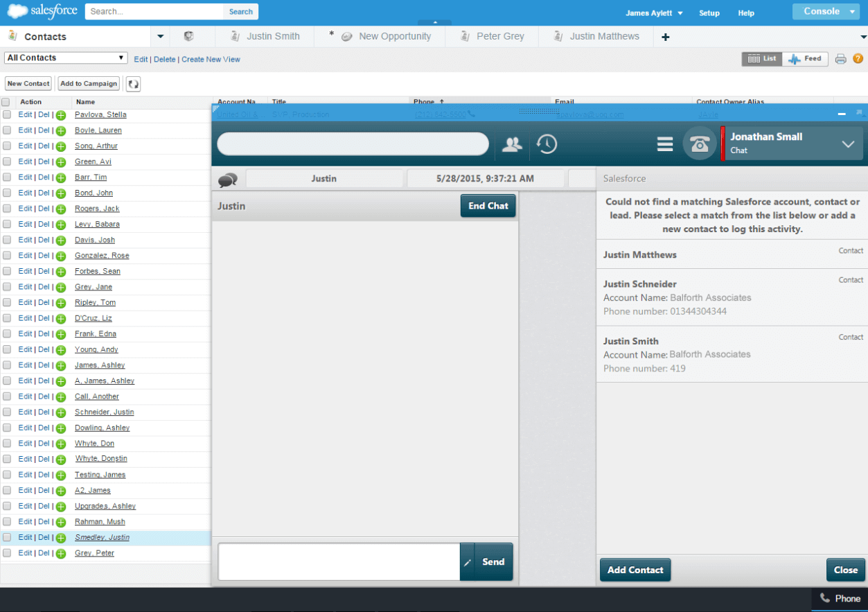Click green plus icon for Green, Avi
This screenshot has height=612, width=868.
coord(61,162)
